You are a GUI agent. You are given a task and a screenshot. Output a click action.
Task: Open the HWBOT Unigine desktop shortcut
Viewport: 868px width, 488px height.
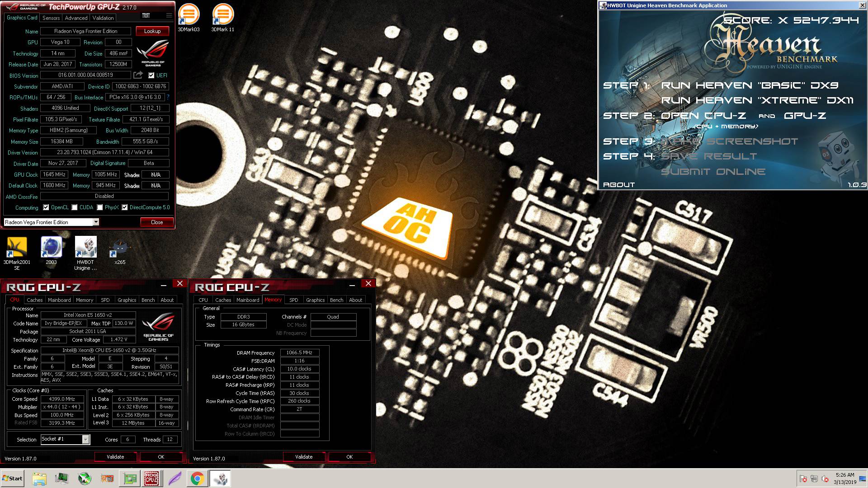pyautogui.click(x=85, y=253)
